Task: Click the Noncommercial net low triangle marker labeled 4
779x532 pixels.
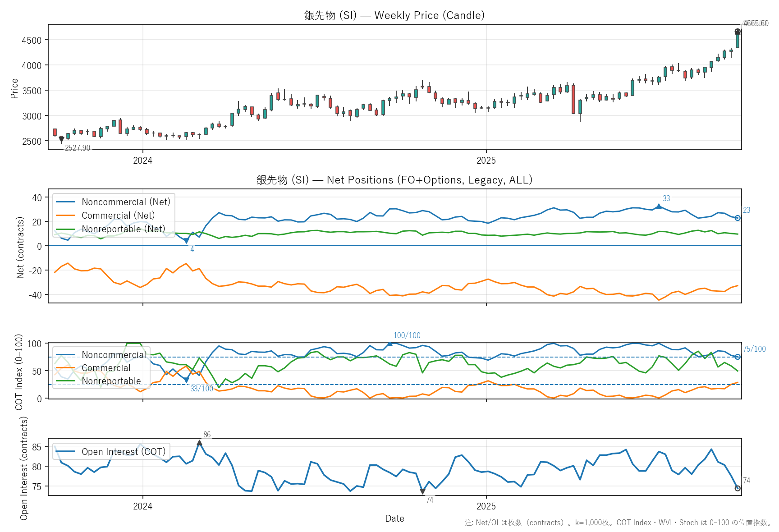Action: [186, 241]
